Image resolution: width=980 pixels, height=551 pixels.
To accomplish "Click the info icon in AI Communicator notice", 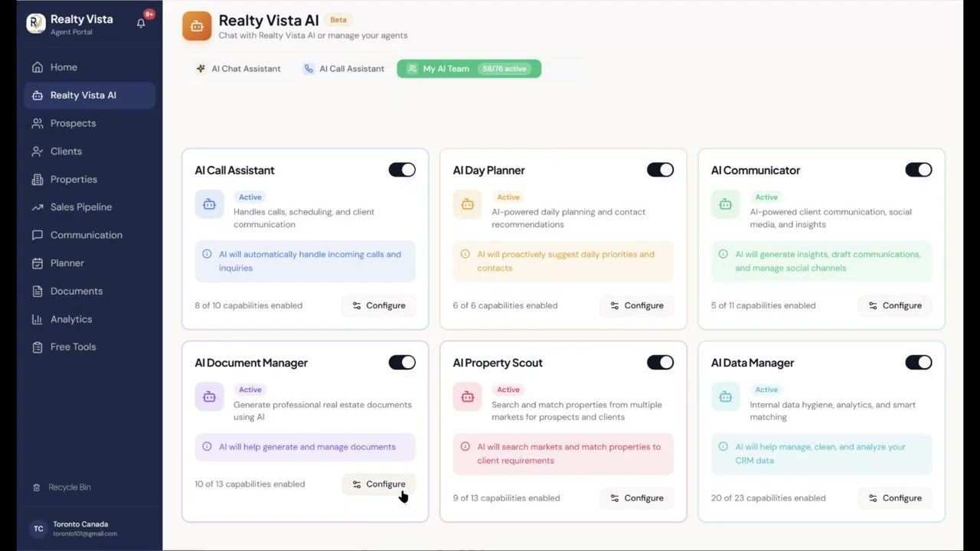I will pos(723,254).
